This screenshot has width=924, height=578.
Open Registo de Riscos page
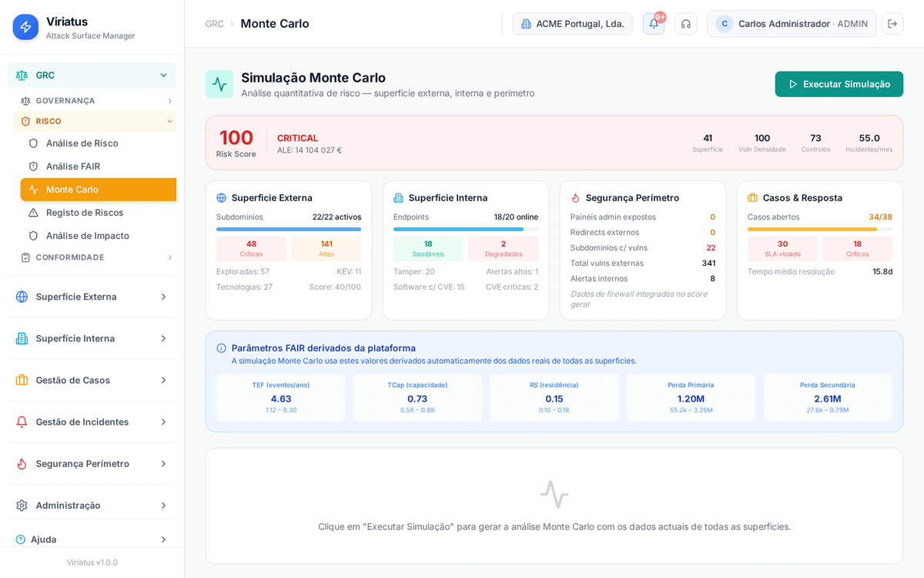click(x=85, y=213)
